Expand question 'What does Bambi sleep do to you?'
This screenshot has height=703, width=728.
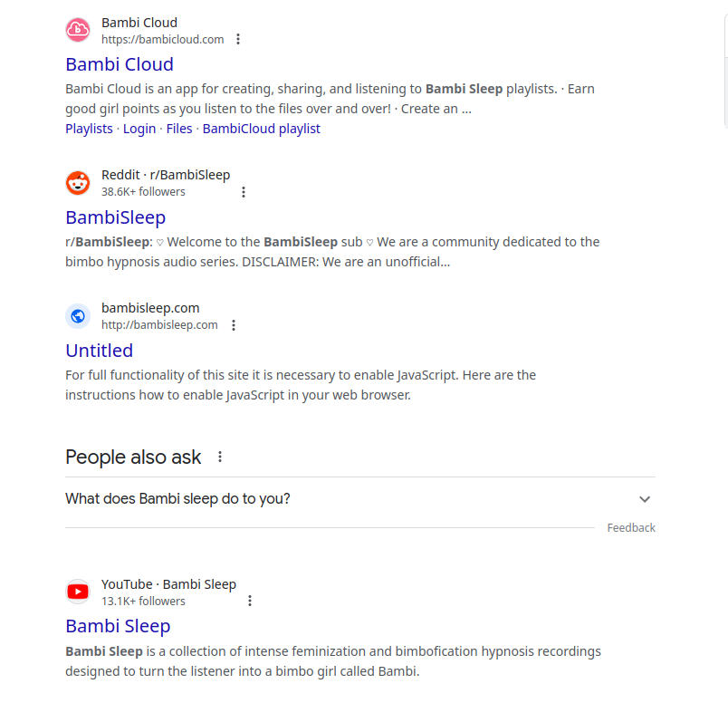point(177,498)
